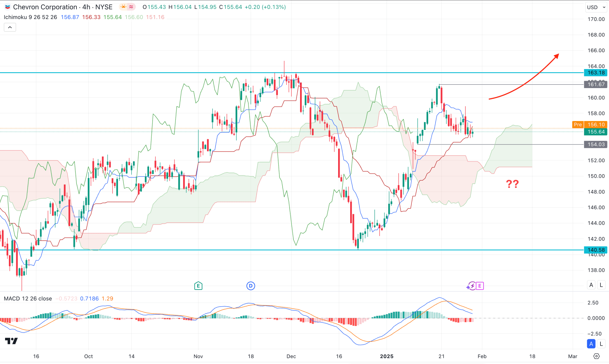Image resolution: width=609 pixels, height=364 pixels.
Task: Click the Ichimoku conversion value 156.87
Action: (70, 17)
